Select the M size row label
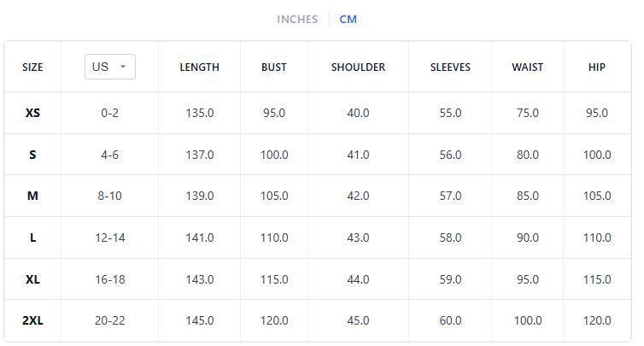This screenshot has width=644, height=346. tap(32, 196)
